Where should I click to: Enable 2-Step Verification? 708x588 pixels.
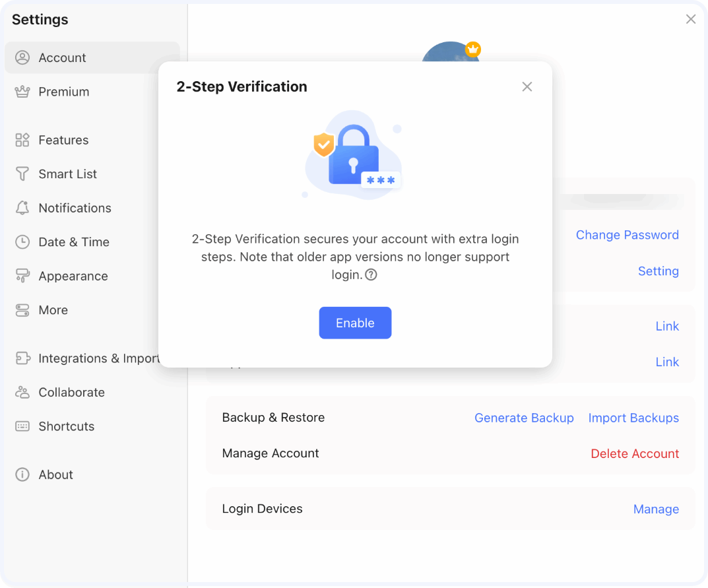click(355, 323)
